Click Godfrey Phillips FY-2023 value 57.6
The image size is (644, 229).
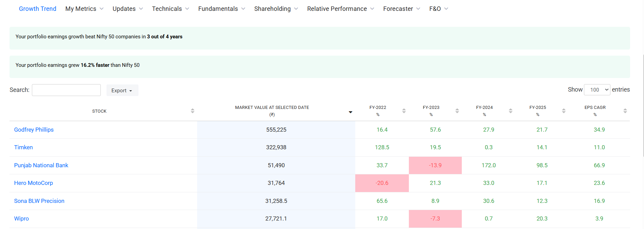click(x=435, y=130)
